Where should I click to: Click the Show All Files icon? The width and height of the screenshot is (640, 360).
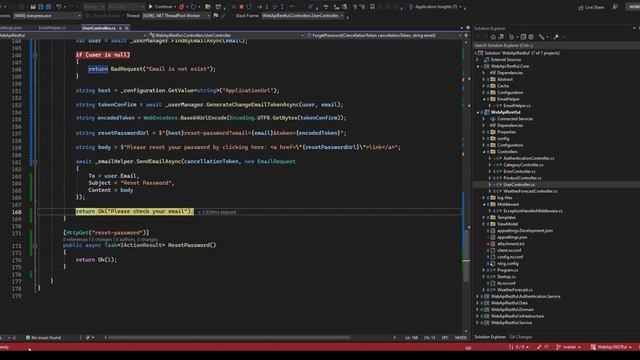click(531, 37)
